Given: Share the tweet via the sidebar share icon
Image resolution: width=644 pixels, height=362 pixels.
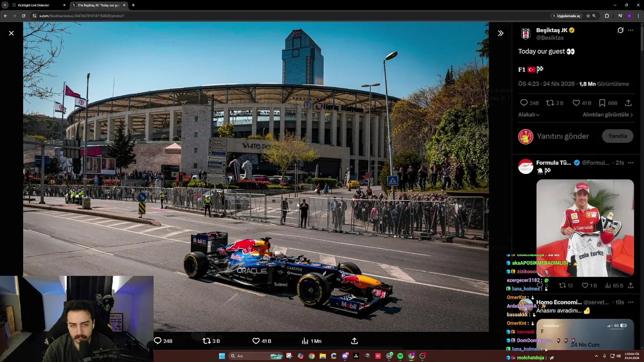Looking at the screenshot, I should pyautogui.click(x=628, y=103).
